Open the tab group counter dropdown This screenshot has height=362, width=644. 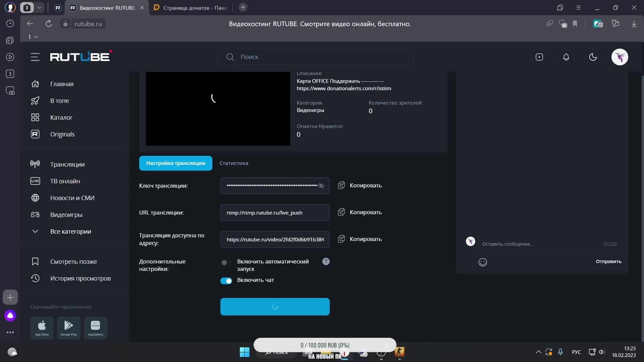[39, 7]
